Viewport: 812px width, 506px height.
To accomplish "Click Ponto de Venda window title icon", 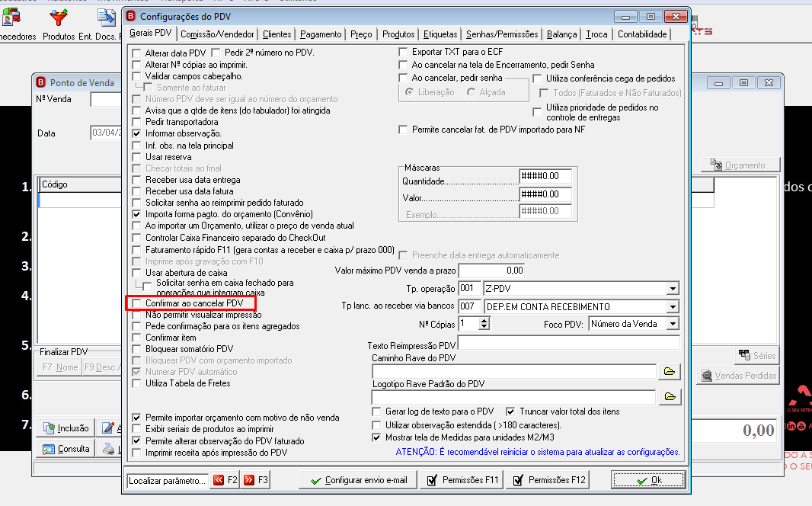I will coord(41,82).
